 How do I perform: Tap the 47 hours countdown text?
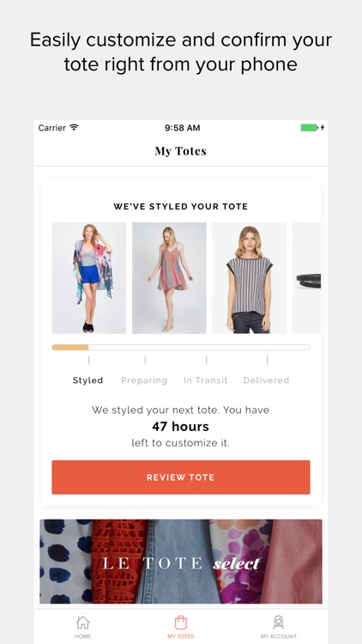tap(181, 427)
